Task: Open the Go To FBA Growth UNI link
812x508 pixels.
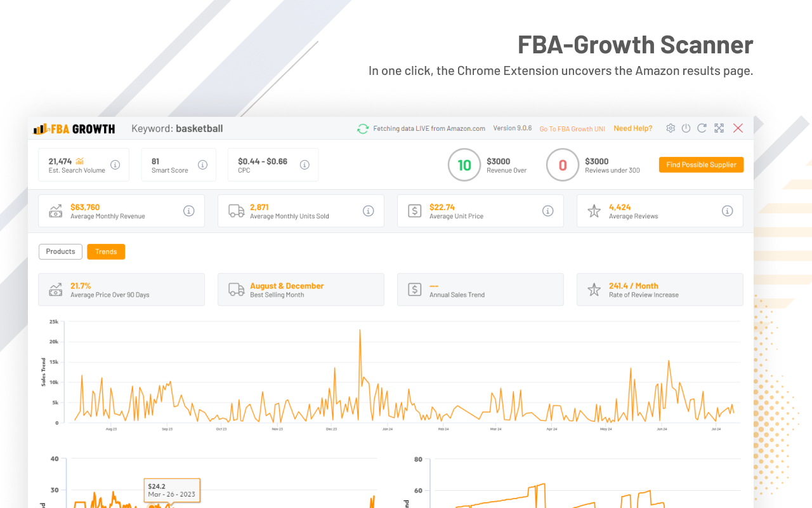Action: 572,129
